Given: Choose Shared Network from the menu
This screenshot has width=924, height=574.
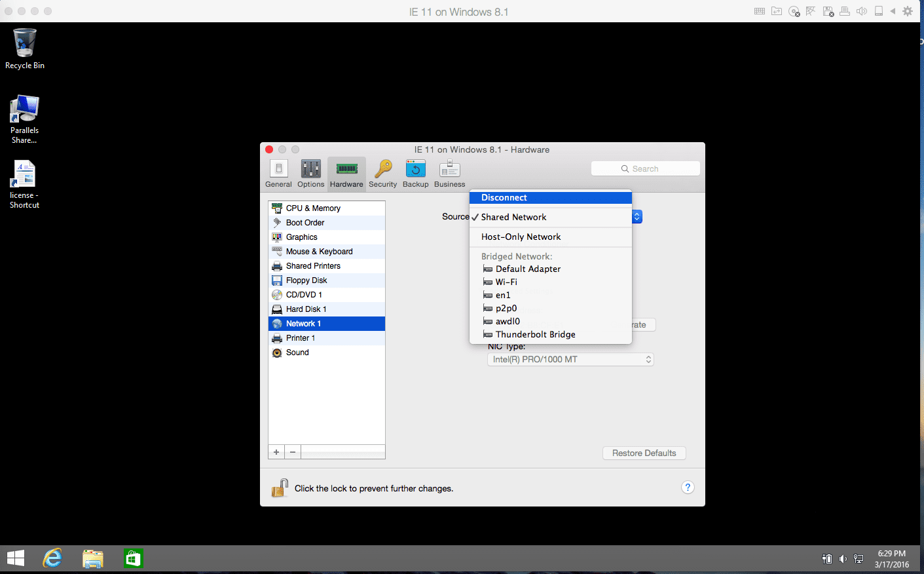Looking at the screenshot, I should [551, 217].
